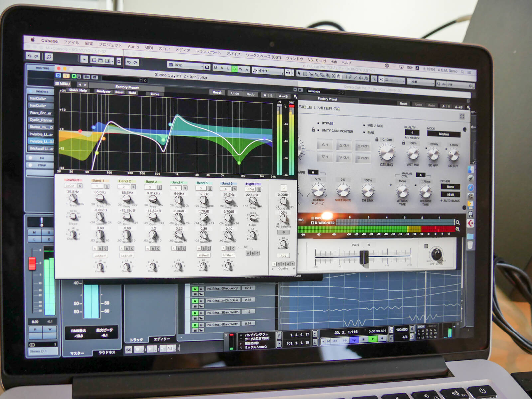Click the play button in transport bar

[x=373, y=339]
